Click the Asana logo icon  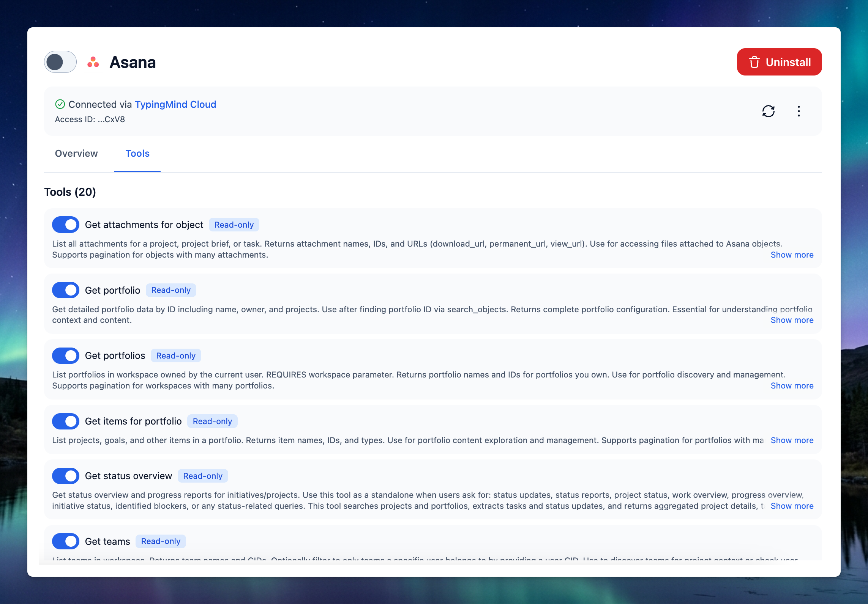click(93, 62)
